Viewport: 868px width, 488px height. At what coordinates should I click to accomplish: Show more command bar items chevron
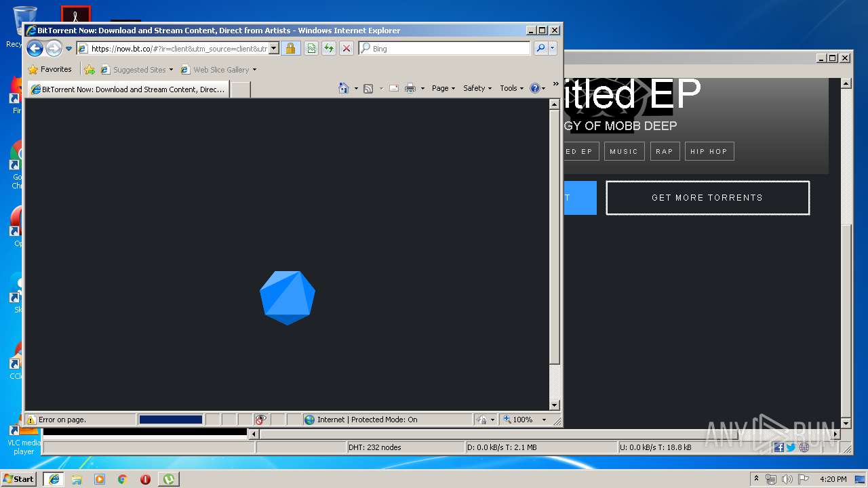coord(555,84)
